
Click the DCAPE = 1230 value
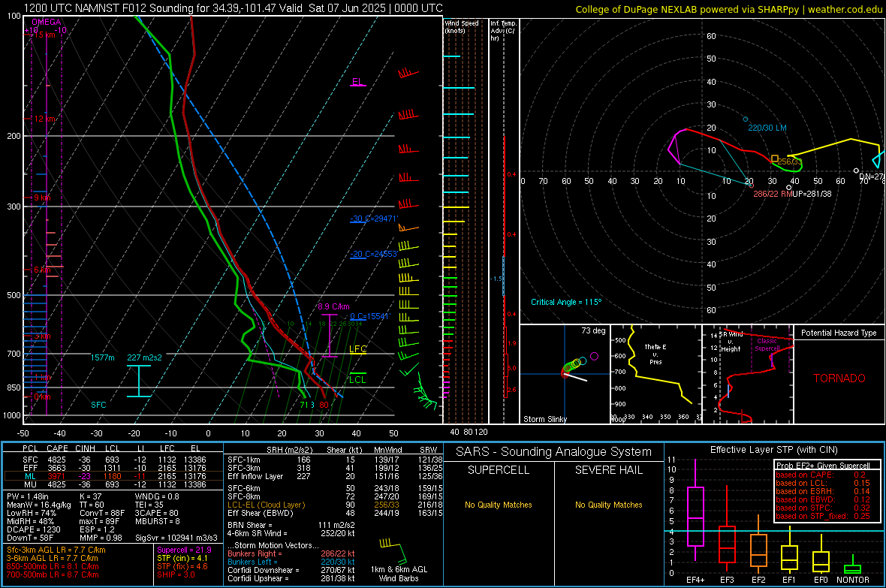point(34,529)
